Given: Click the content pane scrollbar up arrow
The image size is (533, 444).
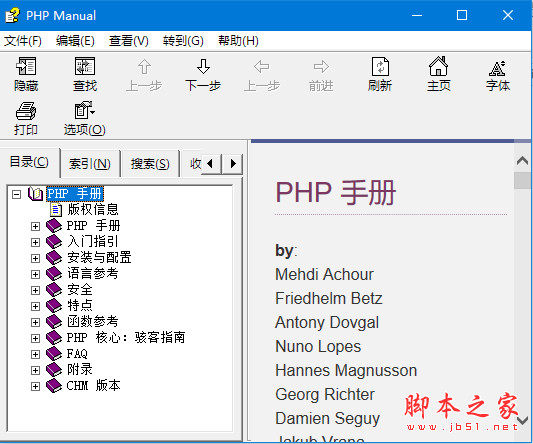Looking at the screenshot, I should [x=522, y=160].
